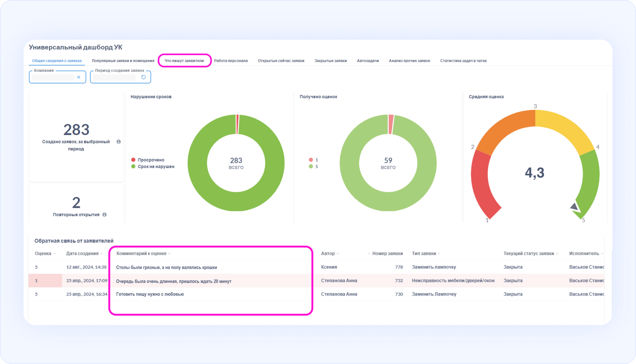The width and height of the screenshot is (636, 364).
Task: Open the Компания dropdown filter
Action: point(53,77)
